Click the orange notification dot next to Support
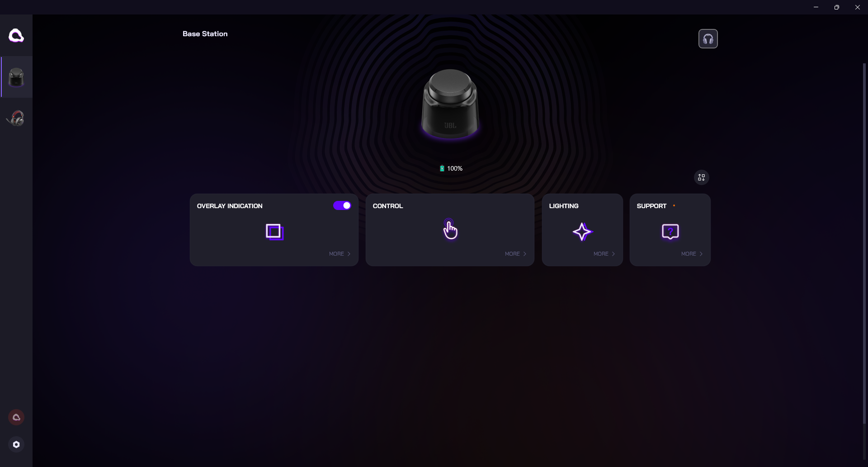Screen dimensions: 868x467 [674, 205]
